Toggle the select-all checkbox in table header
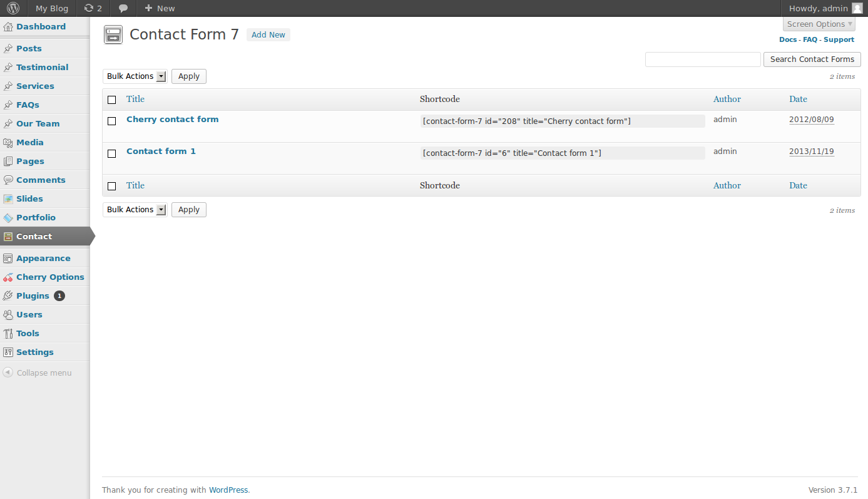Screen dimensions: 868x499 pos(112,100)
